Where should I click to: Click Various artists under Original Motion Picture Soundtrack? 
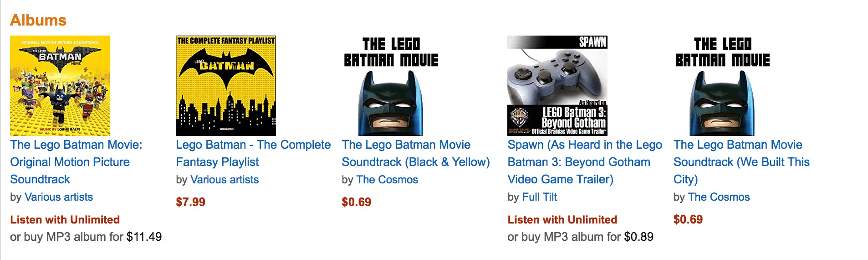pos(59,197)
